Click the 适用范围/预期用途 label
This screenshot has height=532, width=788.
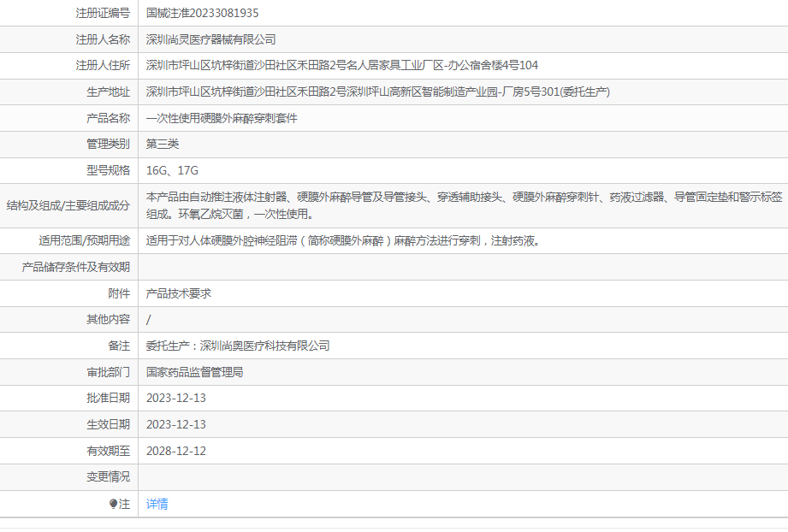84,240
